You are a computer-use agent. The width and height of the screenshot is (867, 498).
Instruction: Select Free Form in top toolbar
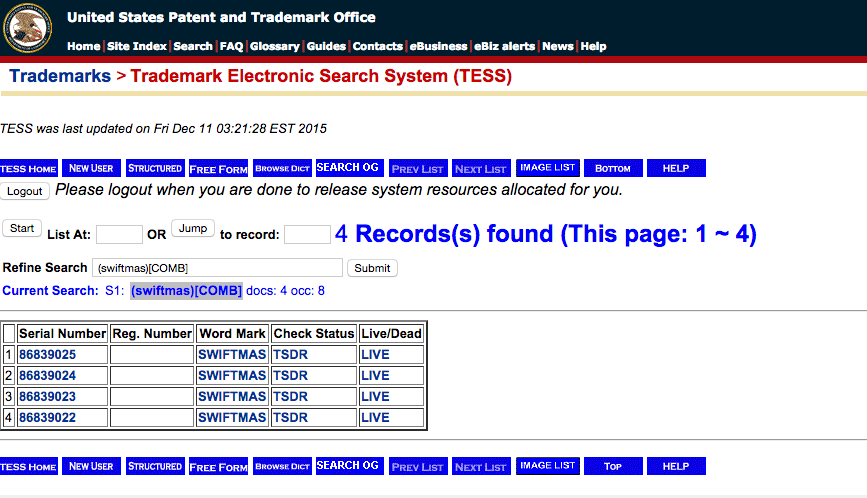pyautogui.click(x=218, y=168)
